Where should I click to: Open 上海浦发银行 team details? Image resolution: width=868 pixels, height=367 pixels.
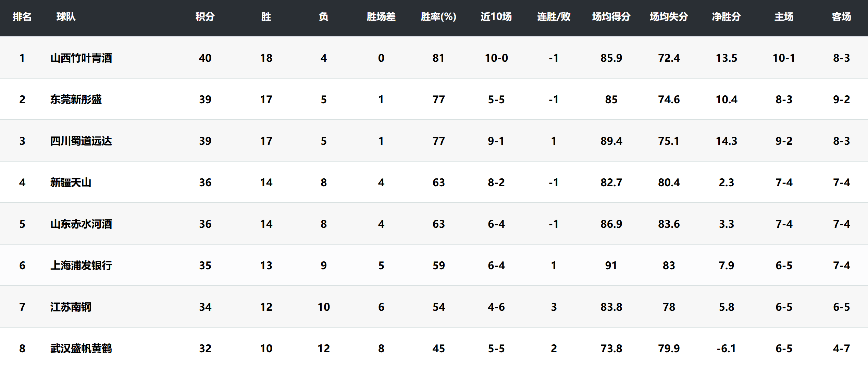point(81,265)
